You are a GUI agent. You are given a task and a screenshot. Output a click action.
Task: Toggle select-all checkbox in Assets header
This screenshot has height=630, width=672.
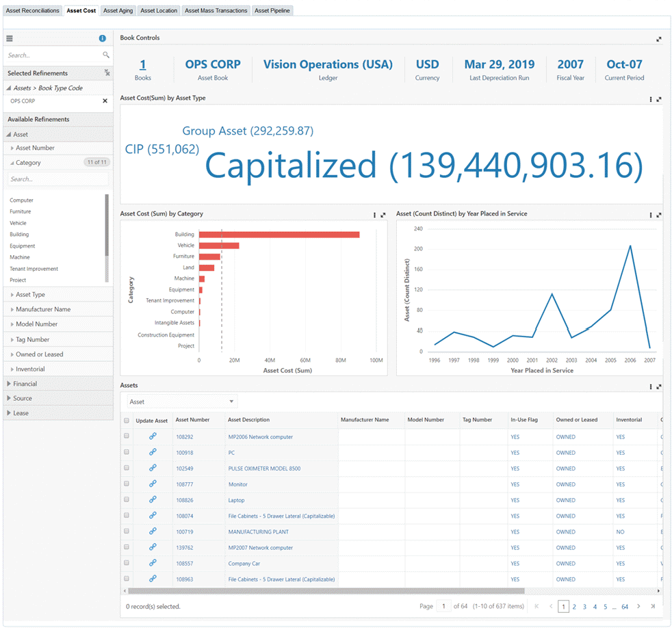click(127, 421)
